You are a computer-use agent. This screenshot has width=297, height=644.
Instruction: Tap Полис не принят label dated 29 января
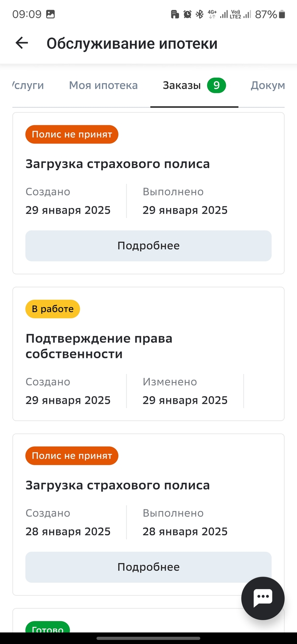(72, 135)
